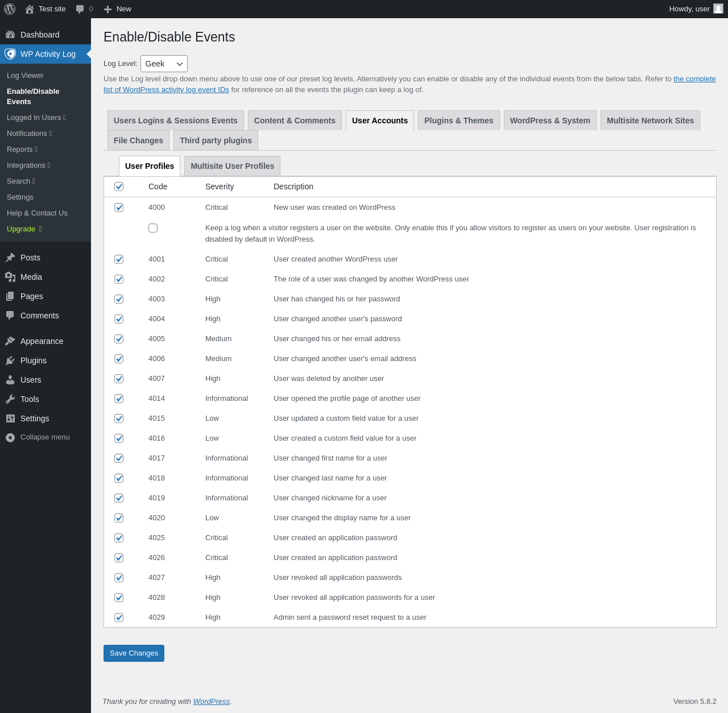Click the Comments icon in sidebar
The height and width of the screenshot is (713, 728).
pyautogui.click(x=10, y=316)
